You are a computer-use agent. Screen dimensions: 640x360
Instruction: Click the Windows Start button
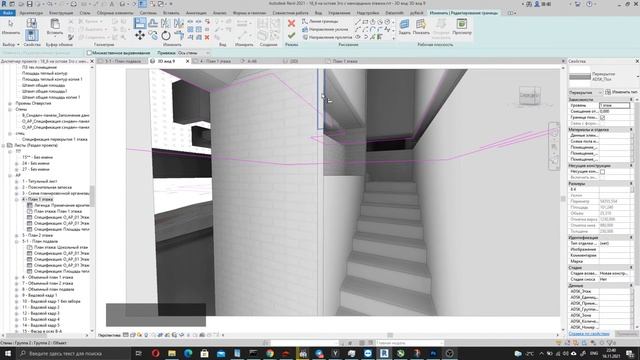[x=8, y=353]
